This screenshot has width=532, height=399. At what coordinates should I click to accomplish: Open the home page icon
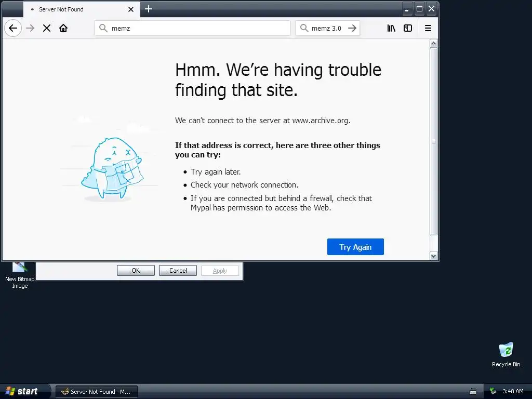63,28
